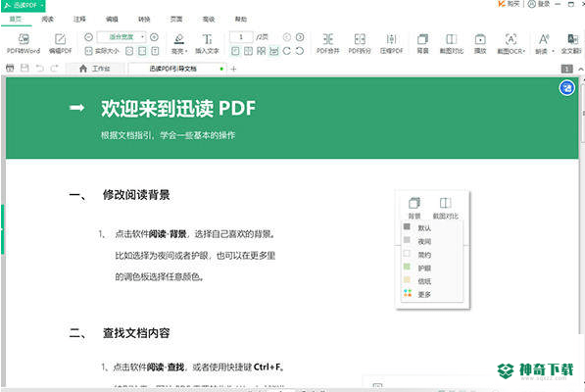
Task: Select the 迅读PDF引导文档 document tab
Action: pos(177,69)
